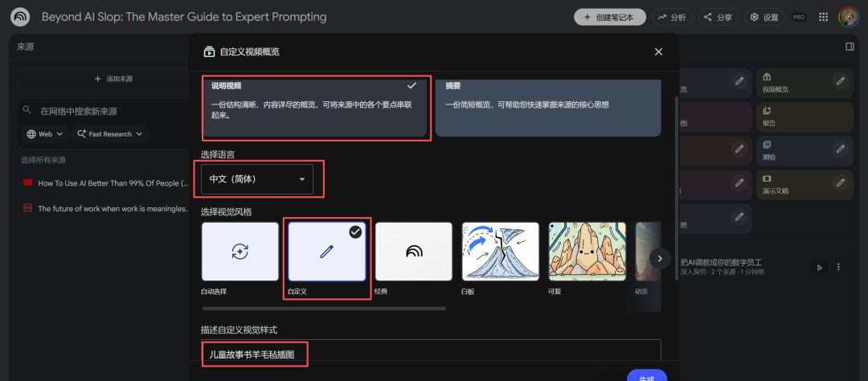Click the search magnifier icon
Image resolution: width=868 pixels, height=381 pixels.
click(x=27, y=110)
